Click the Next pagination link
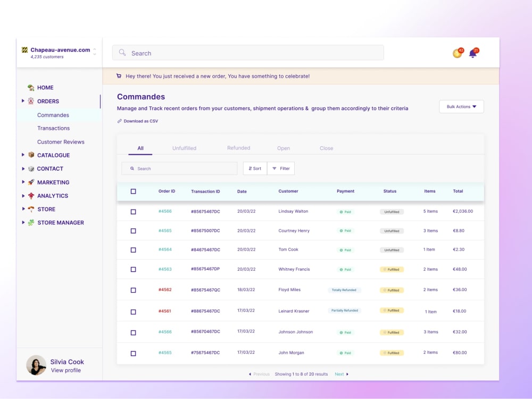Viewport: 532px width, 399px height. point(339,374)
